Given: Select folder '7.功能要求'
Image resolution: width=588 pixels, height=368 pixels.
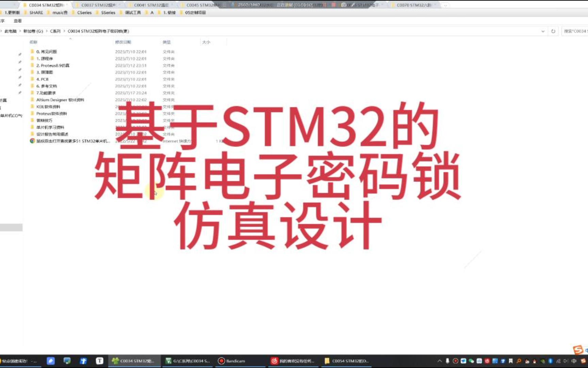Looking at the screenshot, I should coord(46,93).
